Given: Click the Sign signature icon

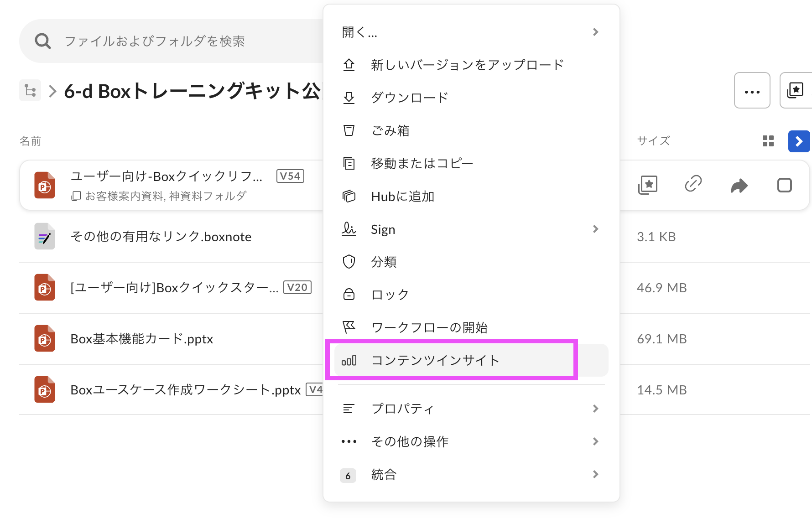Looking at the screenshot, I should pyautogui.click(x=349, y=228).
